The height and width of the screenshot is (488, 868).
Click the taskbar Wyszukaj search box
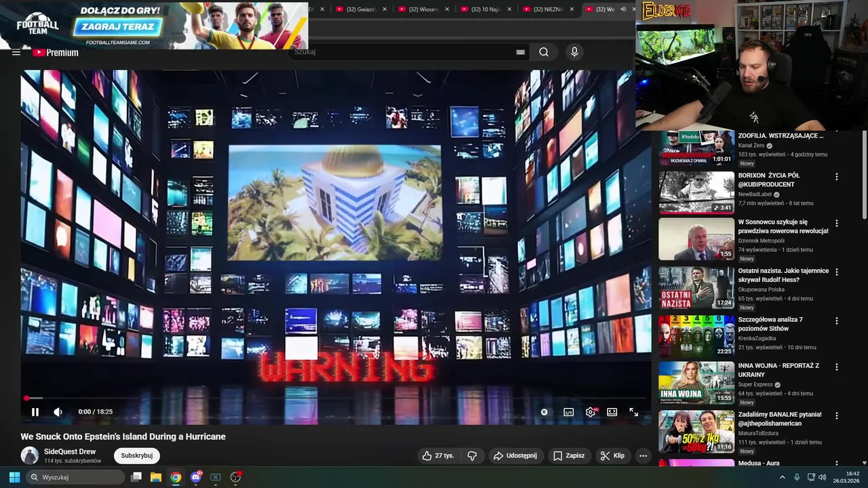[x=76, y=477]
